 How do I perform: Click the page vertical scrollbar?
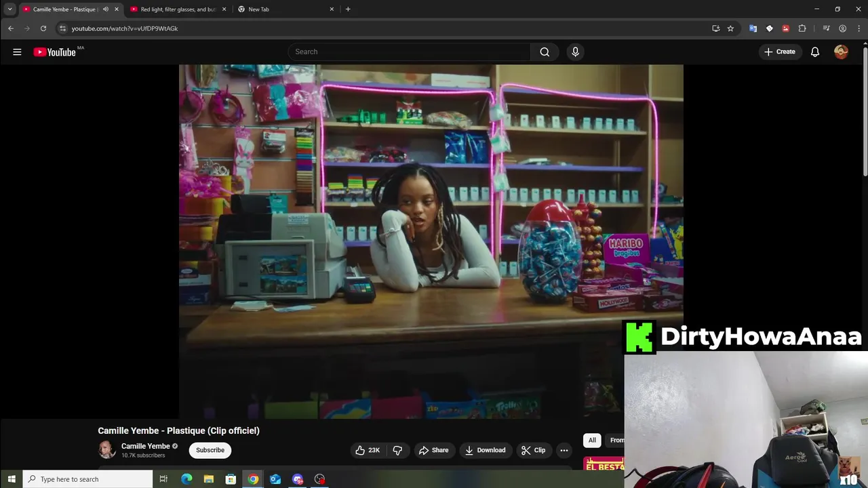point(865,112)
